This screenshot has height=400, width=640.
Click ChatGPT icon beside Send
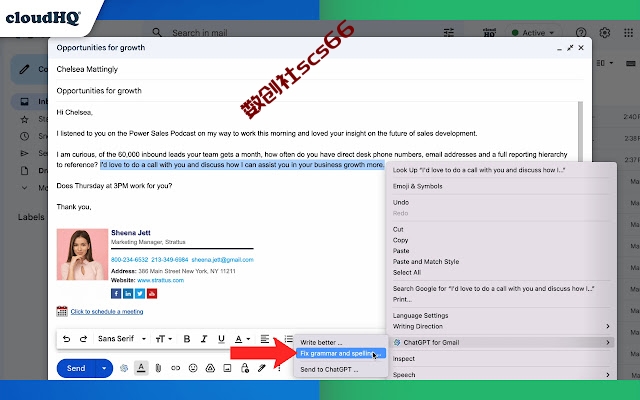tap(124, 368)
